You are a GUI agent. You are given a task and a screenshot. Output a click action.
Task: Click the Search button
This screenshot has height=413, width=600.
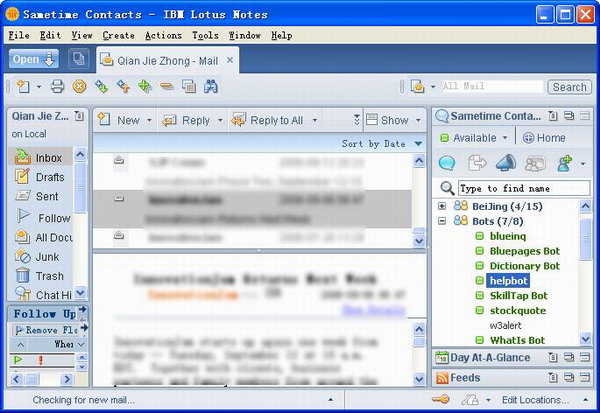click(x=569, y=87)
